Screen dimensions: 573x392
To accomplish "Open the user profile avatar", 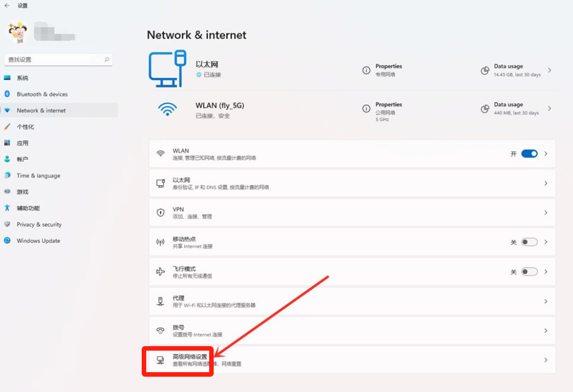I will 18,32.
